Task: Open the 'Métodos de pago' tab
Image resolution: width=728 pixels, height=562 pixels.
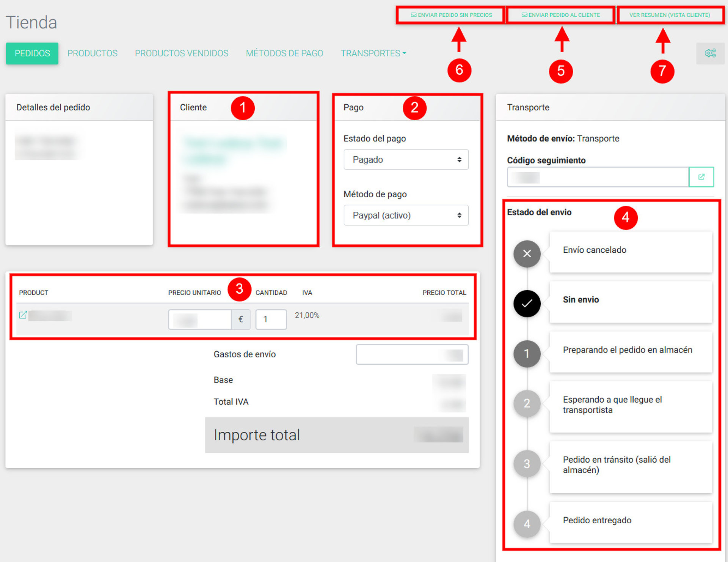Action: pos(284,53)
